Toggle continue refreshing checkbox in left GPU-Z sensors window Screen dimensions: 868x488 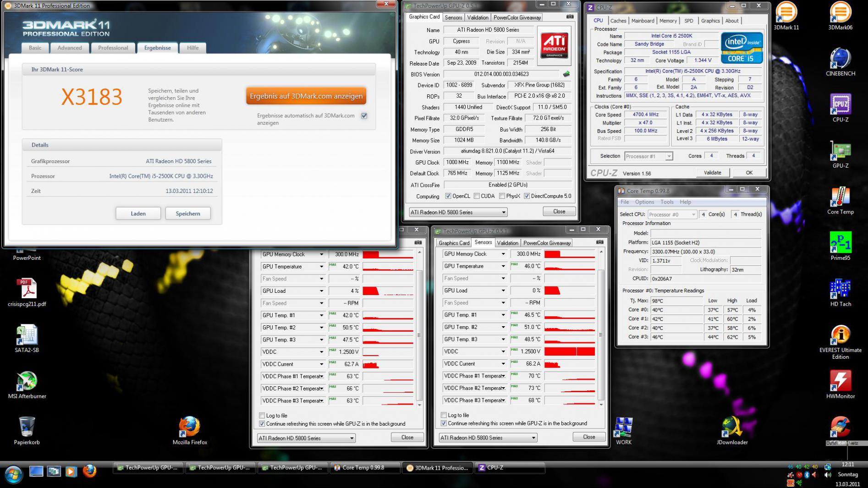(262, 424)
